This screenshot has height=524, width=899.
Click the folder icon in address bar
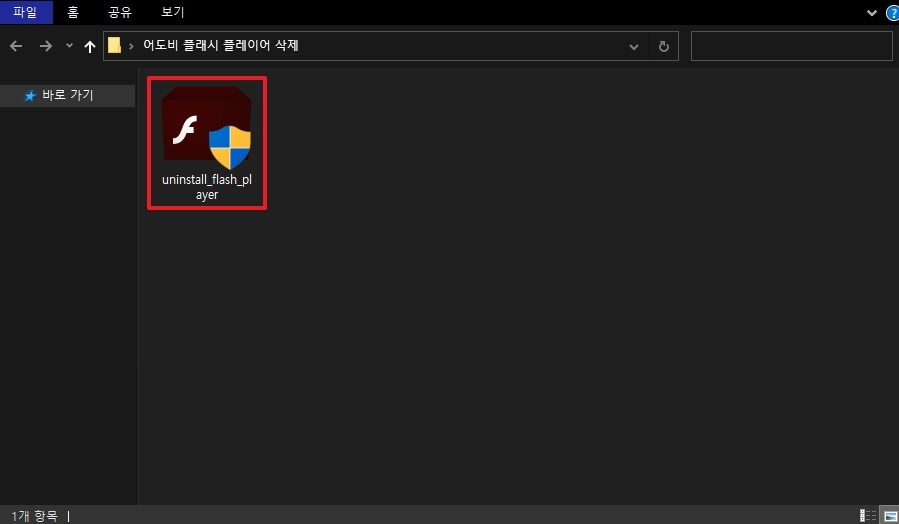pos(115,45)
